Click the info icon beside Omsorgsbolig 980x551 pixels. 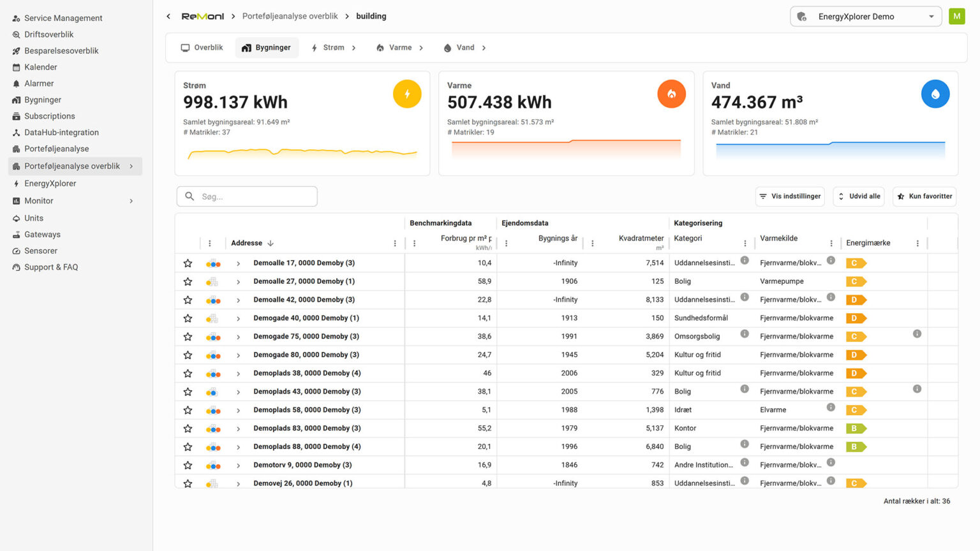(744, 334)
